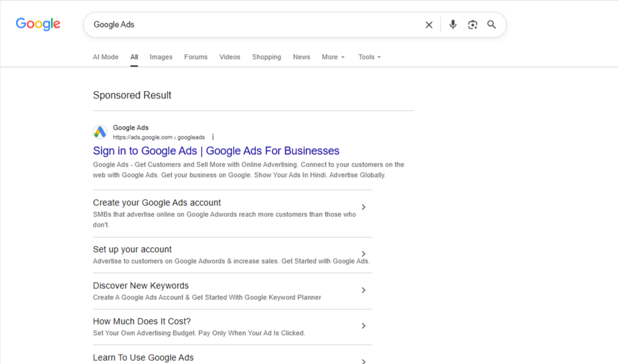Open the Shopping tab

(x=266, y=57)
